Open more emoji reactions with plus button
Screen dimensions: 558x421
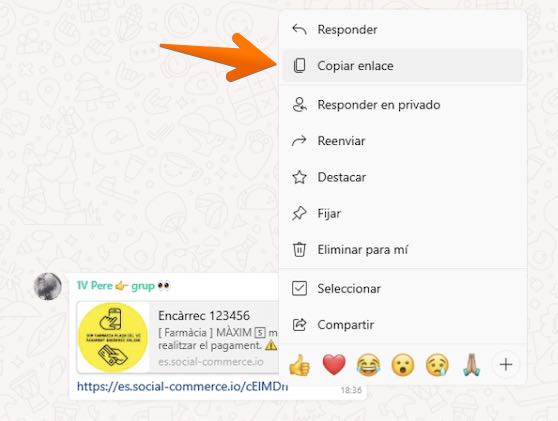(x=506, y=364)
